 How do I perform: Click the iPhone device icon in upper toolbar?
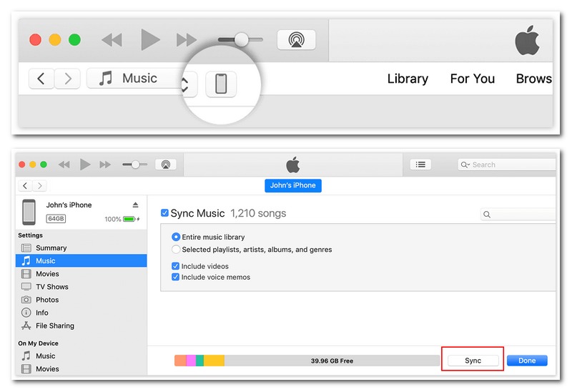[221, 84]
